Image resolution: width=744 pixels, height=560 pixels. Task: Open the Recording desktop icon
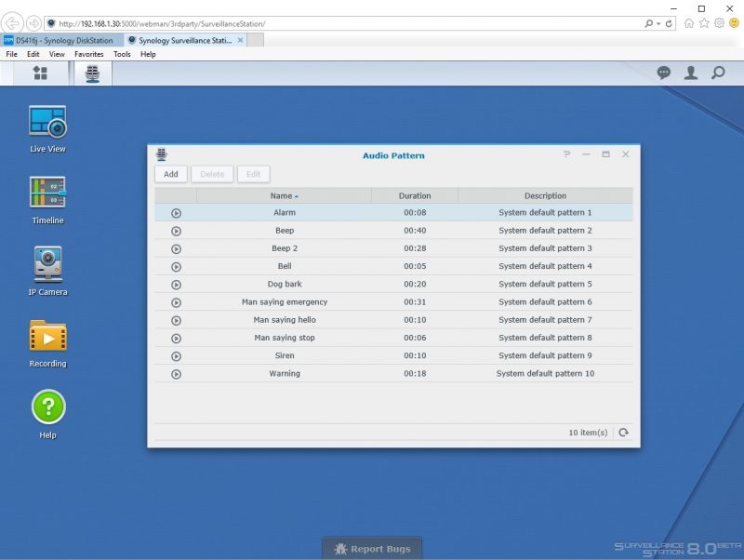coord(47,344)
